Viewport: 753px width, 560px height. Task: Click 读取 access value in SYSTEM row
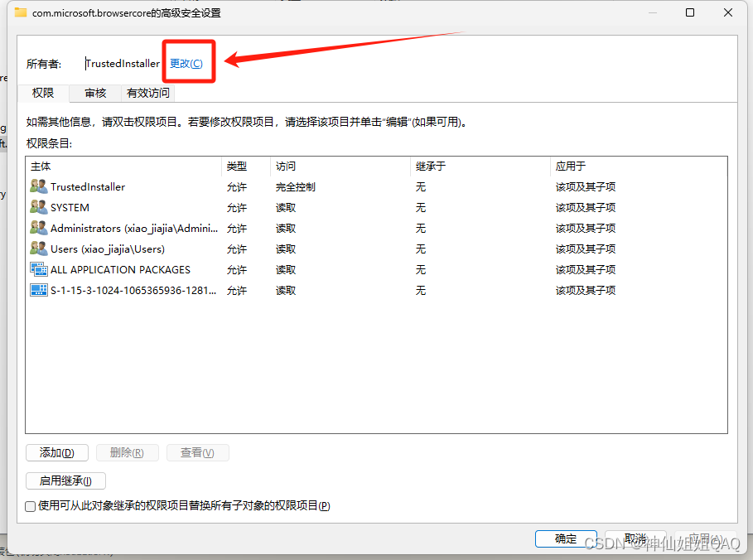[286, 207]
